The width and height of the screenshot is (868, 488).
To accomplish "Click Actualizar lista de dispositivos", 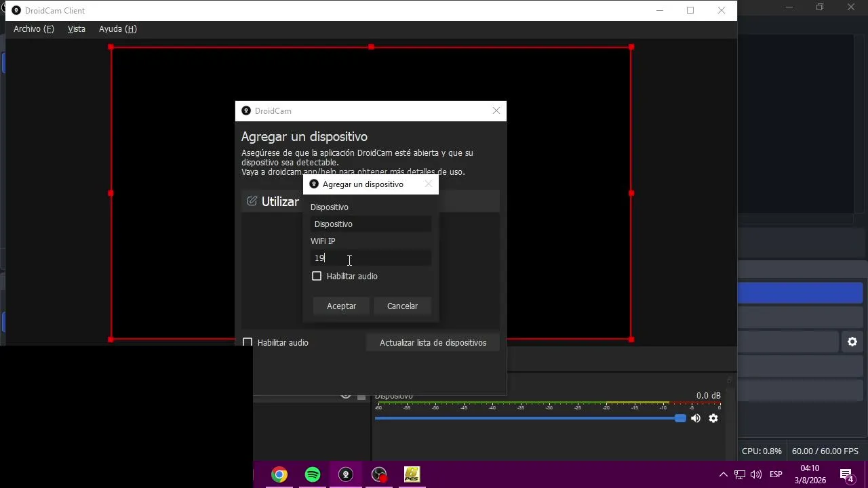I will tap(433, 343).
